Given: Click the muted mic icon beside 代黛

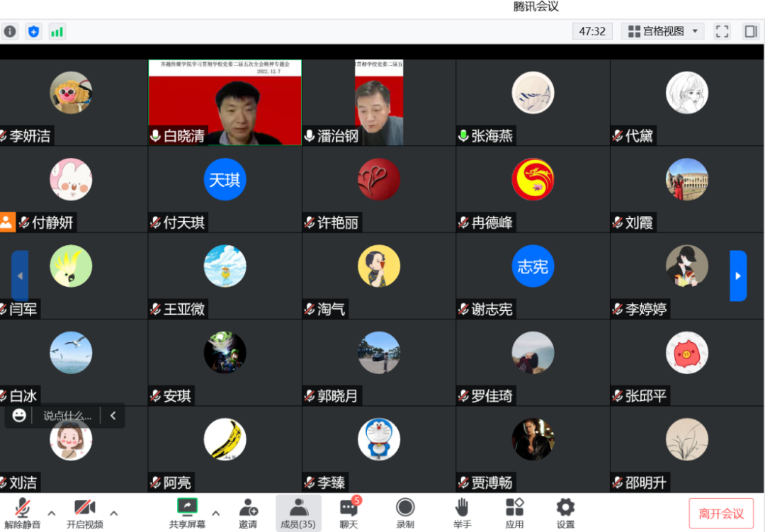Looking at the screenshot, I should (x=618, y=136).
